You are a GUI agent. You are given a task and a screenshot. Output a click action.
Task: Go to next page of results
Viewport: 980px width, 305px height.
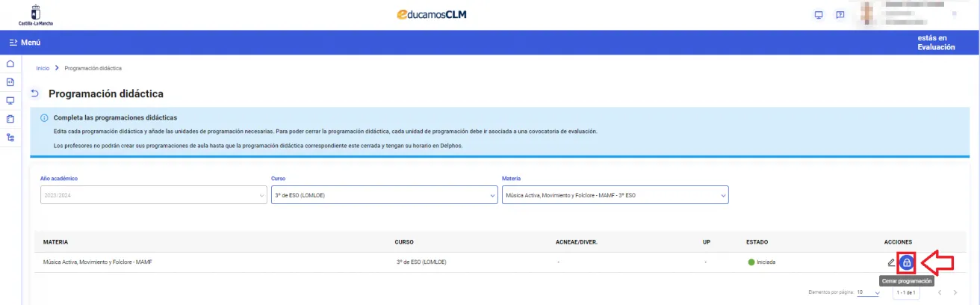click(x=955, y=292)
